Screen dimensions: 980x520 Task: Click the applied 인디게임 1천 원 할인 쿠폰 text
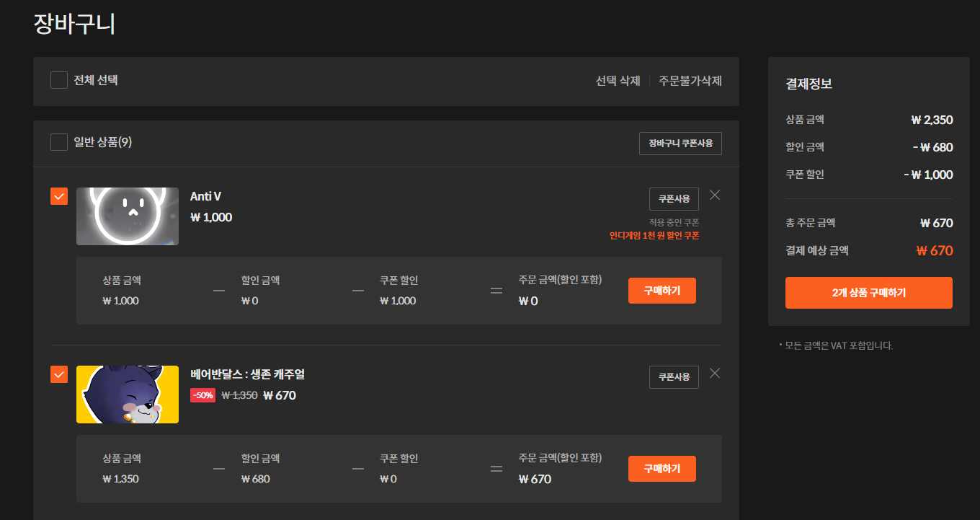654,235
